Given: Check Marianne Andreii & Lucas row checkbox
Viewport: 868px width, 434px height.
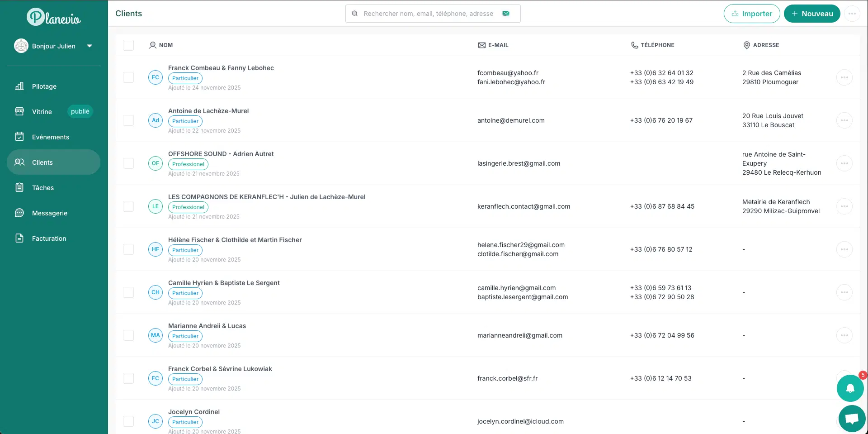Looking at the screenshot, I should tap(128, 335).
